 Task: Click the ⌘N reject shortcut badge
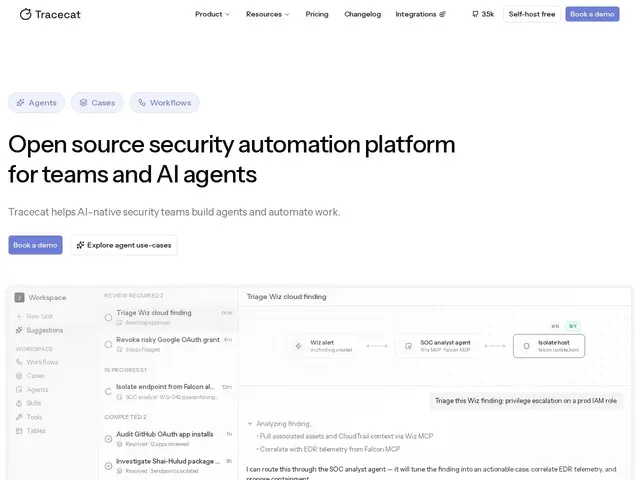[x=555, y=326]
